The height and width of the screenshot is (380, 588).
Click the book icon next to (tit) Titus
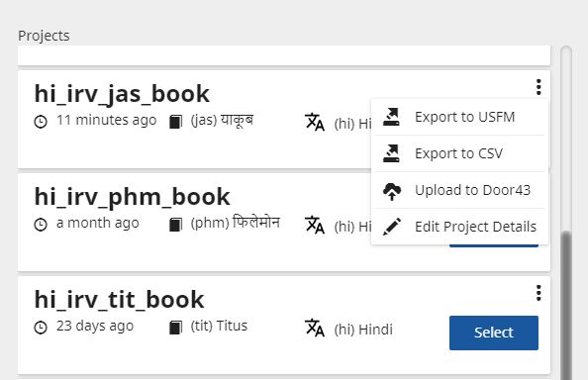pos(175,328)
